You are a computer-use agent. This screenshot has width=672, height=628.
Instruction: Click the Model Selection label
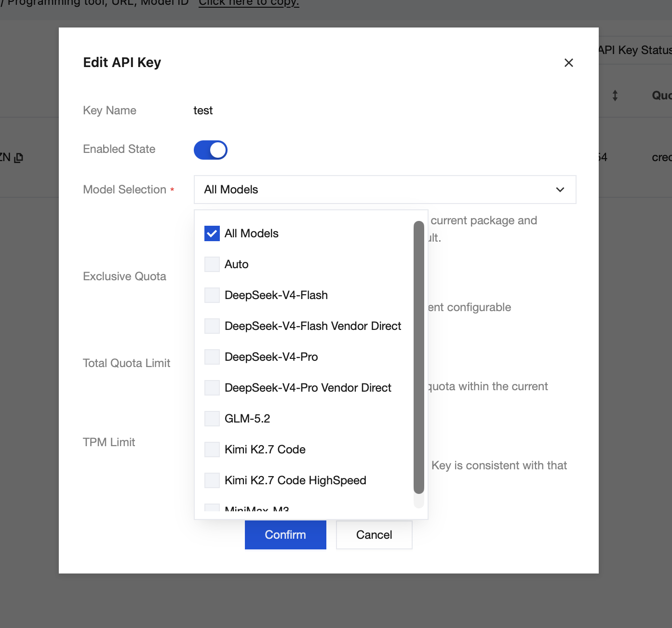click(124, 190)
